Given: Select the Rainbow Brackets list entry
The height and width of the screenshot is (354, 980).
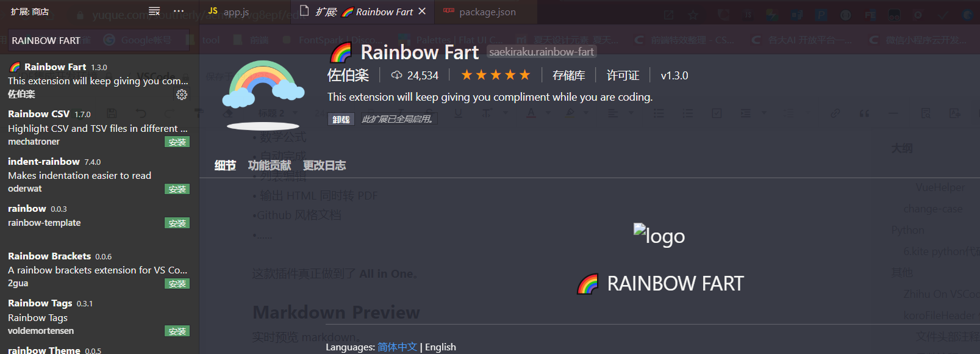Looking at the screenshot, I should (99, 270).
